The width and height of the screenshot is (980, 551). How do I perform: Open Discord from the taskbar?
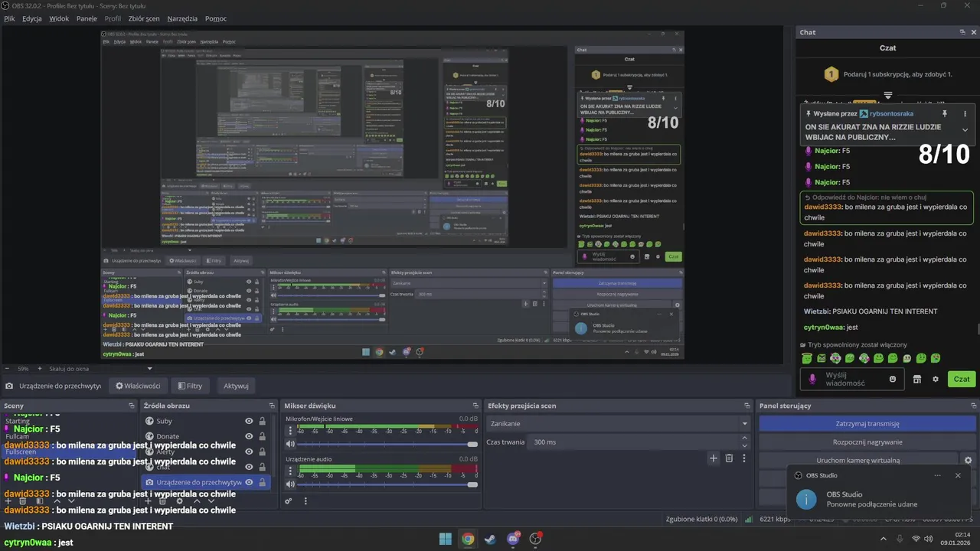(x=513, y=539)
